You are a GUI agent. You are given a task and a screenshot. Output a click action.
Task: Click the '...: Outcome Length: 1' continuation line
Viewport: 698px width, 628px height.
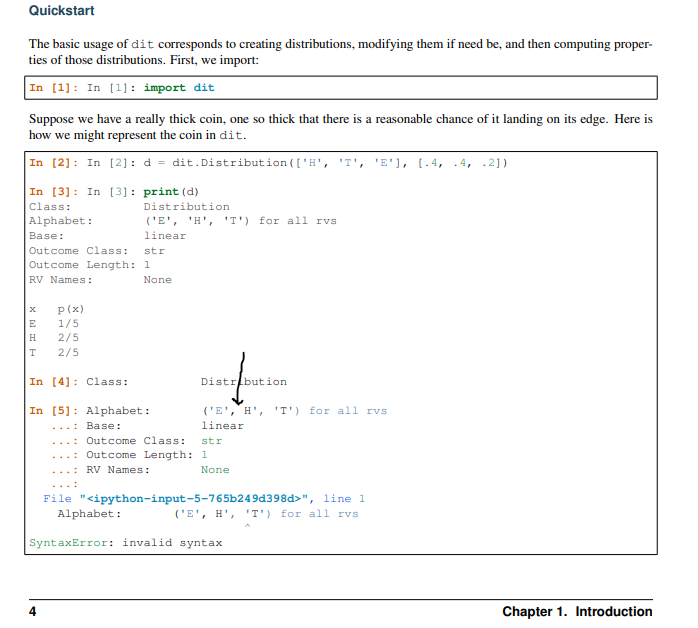[129, 455]
